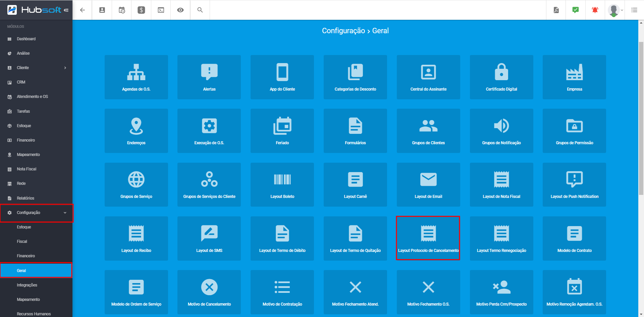644x317 pixels.
Task: Open Layout de Termo de Quitação tile
Action: (x=355, y=239)
